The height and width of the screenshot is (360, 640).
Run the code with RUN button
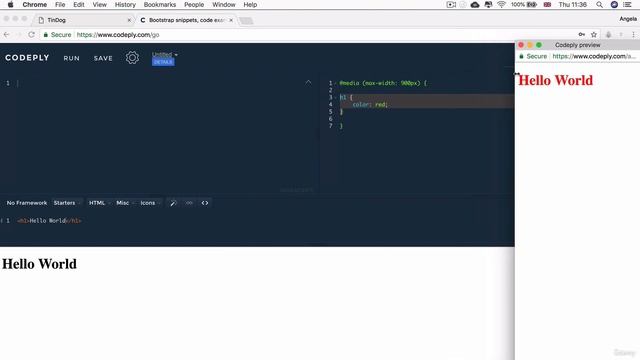71,58
